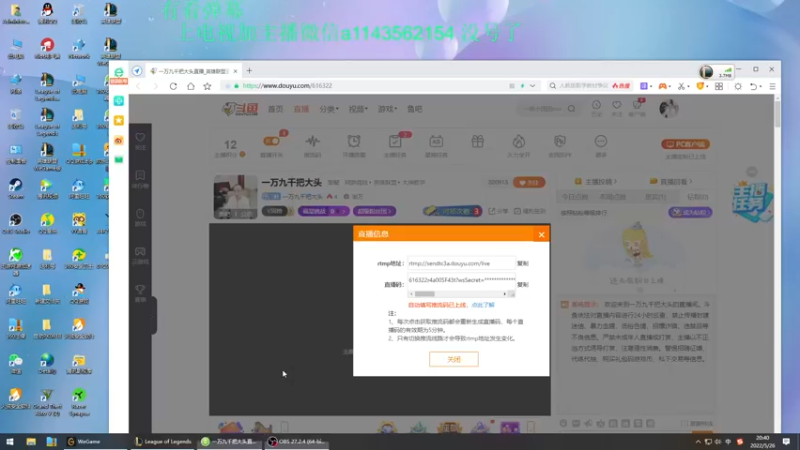Open the Windows Start button
This screenshot has height=450, width=800.
(x=10, y=442)
